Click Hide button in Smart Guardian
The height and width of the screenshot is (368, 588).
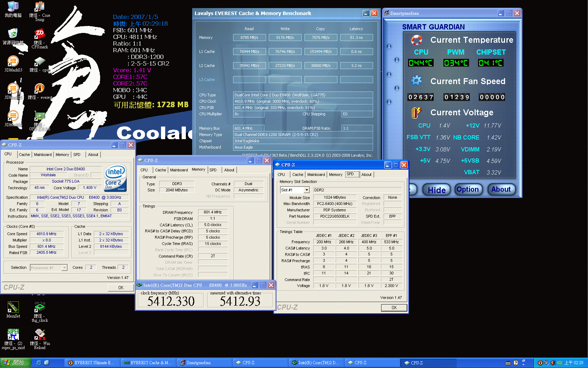436,190
